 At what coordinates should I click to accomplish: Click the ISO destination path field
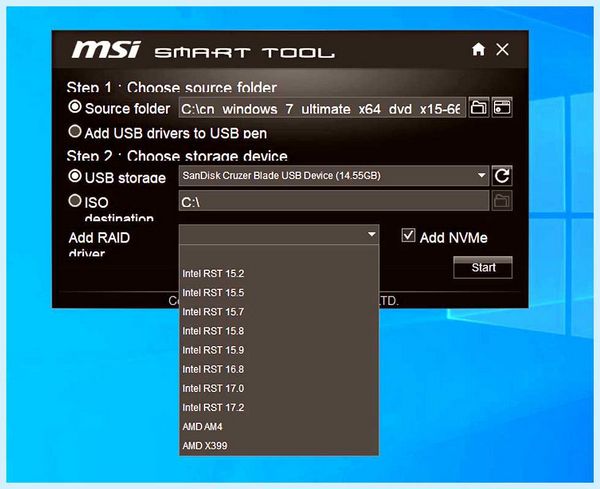point(334,200)
